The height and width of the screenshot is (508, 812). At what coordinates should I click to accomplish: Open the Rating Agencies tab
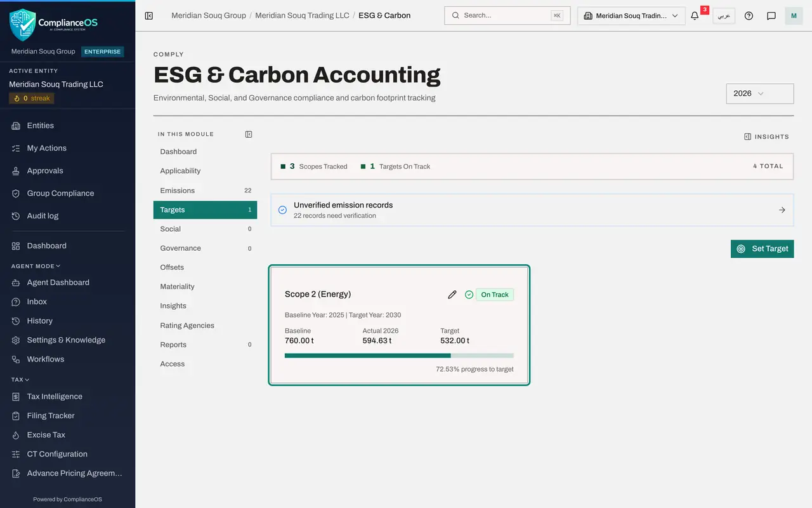pyautogui.click(x=205, y=326)
